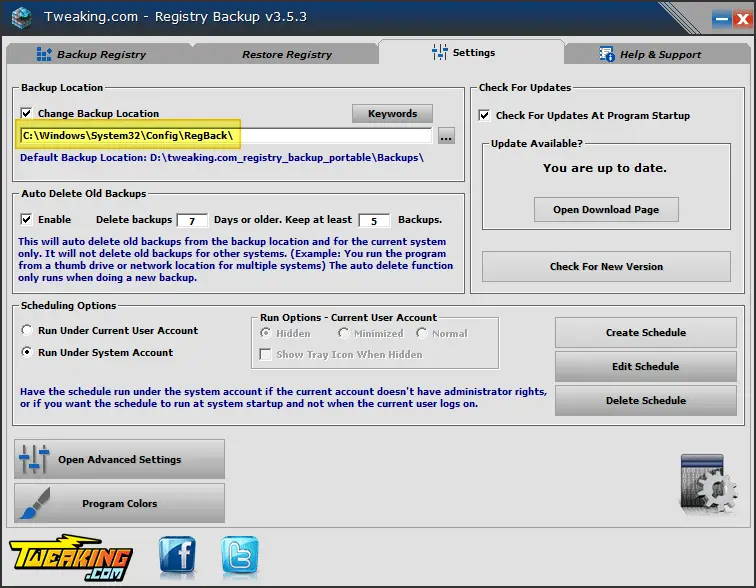756x588 pixels.
Task: Click the Tweaking.com cube icon in title bar
Action: click(x=21, y=17)
